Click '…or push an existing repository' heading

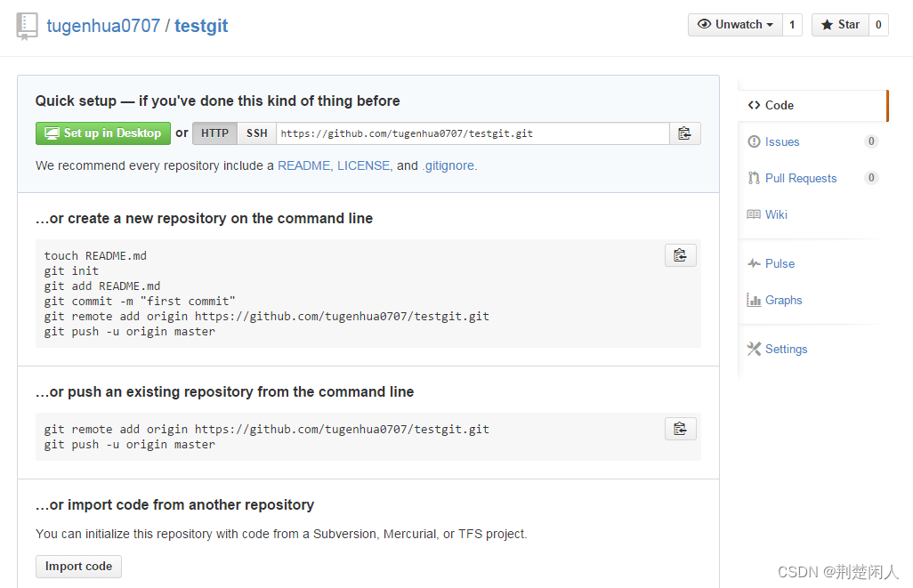click(225, 391)
